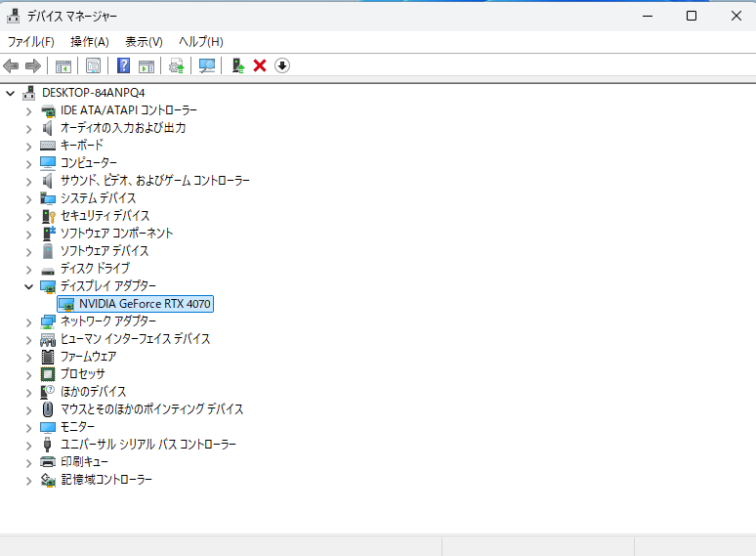Go back with the toolbar back arrow
Viewport: 756px width, 556px height.
tap(11, 65)
